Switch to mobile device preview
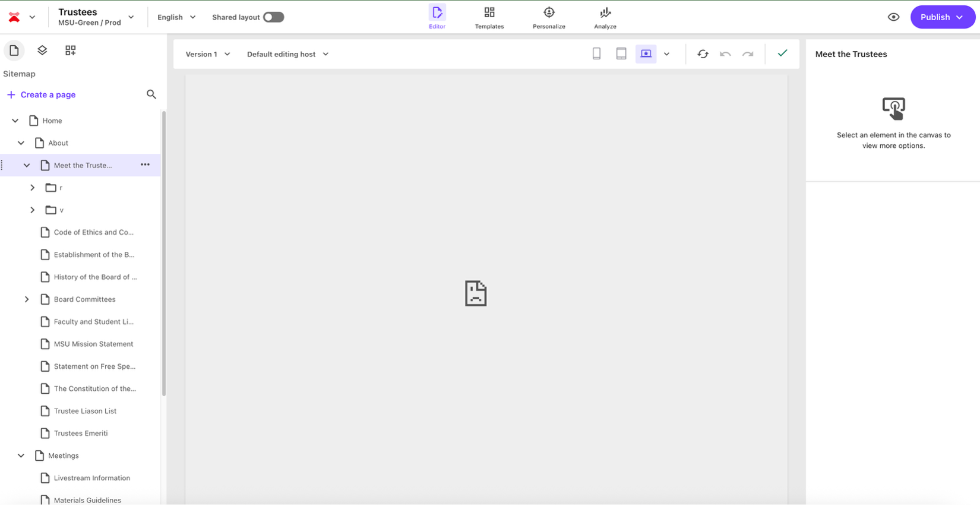The image size is (980, 506). (596, 54)
